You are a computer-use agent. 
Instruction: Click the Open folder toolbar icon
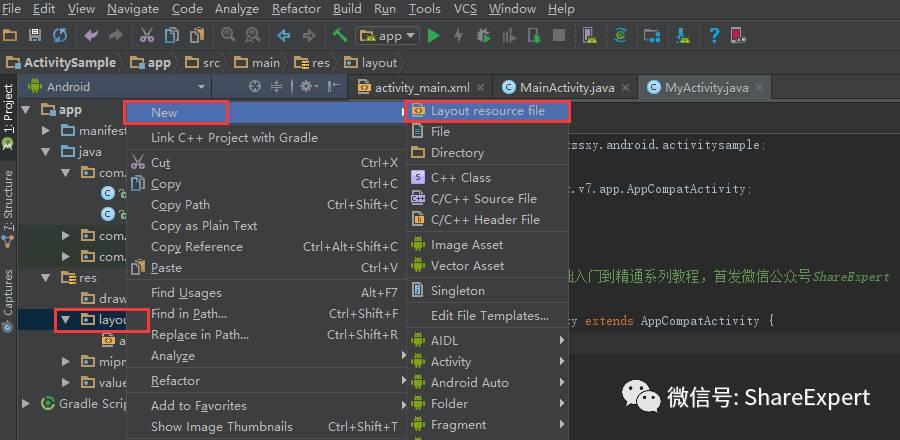click(x=10, y=36)
